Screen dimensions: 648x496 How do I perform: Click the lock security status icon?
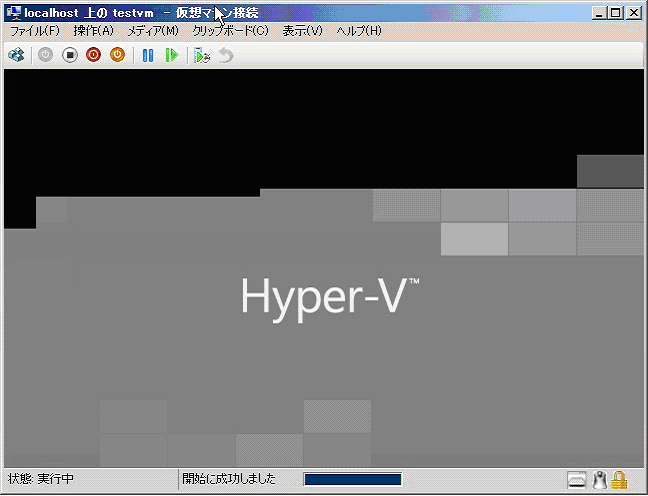pos(619,480)
